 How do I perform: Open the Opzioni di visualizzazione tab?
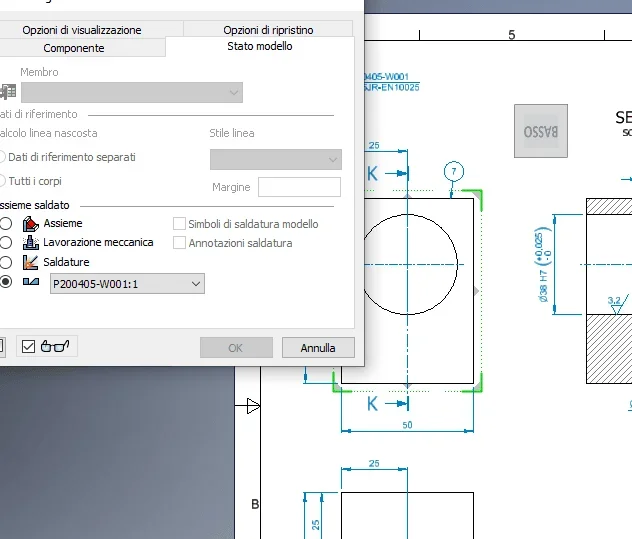pyautogui.click(x=82, y=30)
